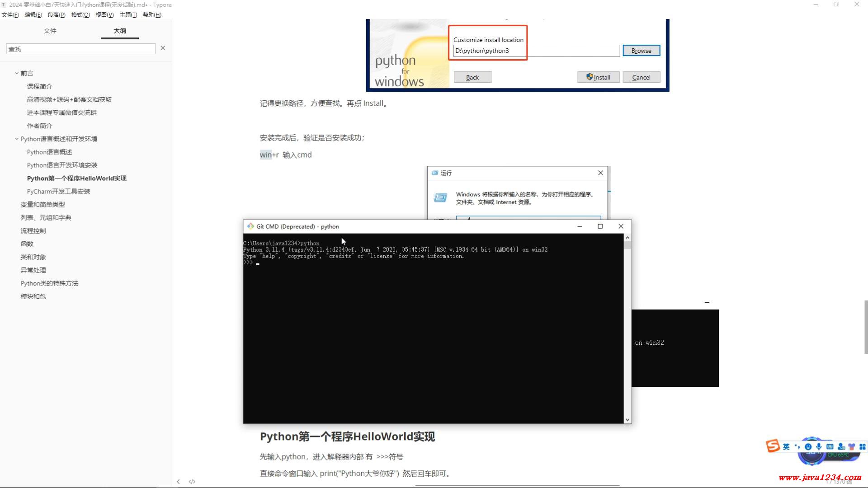The width and height of the screenshot is (868, 488).
Task: Go to 课程简介 in outline
Action: point(39,86)
